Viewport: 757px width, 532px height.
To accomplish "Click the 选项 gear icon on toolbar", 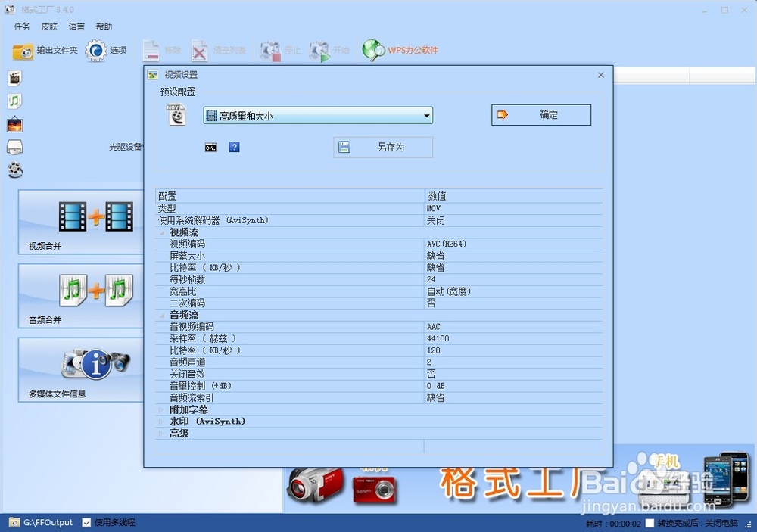I will pyautogui.click(x=96, y=50).
